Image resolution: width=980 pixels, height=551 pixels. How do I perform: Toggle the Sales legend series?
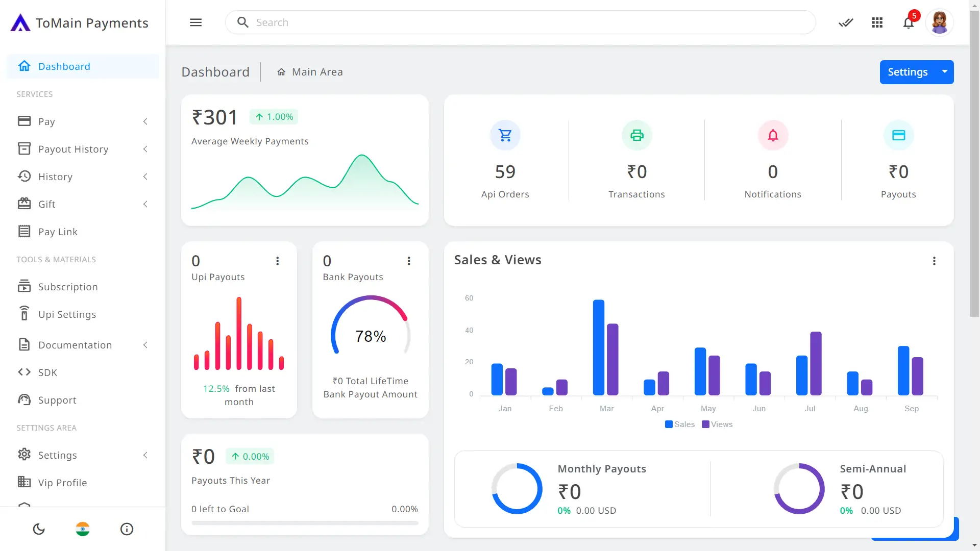click(x=680, y=424)
